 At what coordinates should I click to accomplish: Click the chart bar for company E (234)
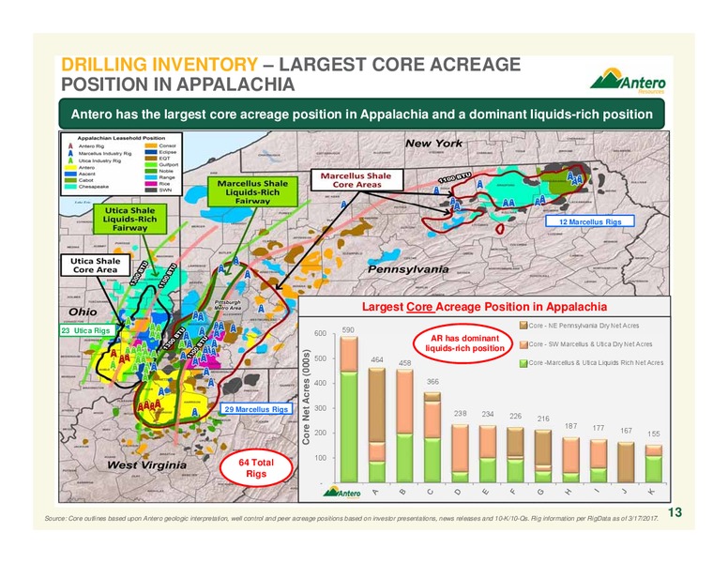click(x=488, y=454)
